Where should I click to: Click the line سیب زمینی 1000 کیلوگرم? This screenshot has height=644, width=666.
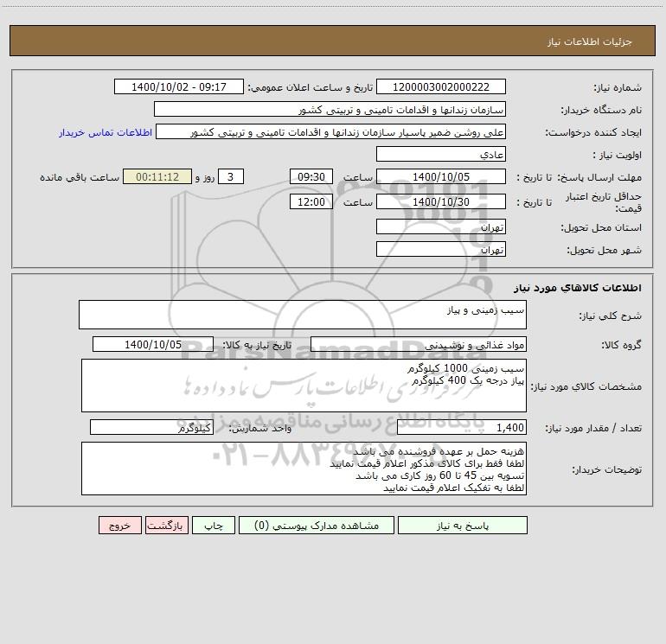point(465,368)
